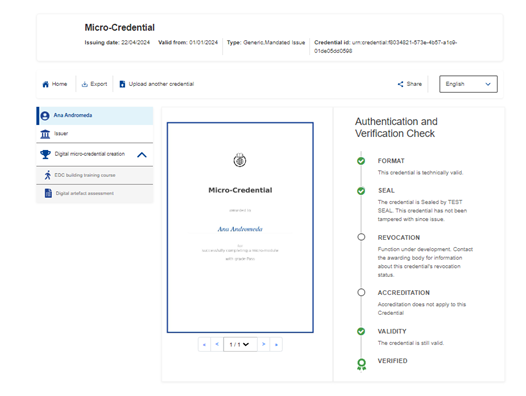Click the Home house icon
Image resolution: width=526 pixels, height=396 pixels.
[x=45, y=84]
